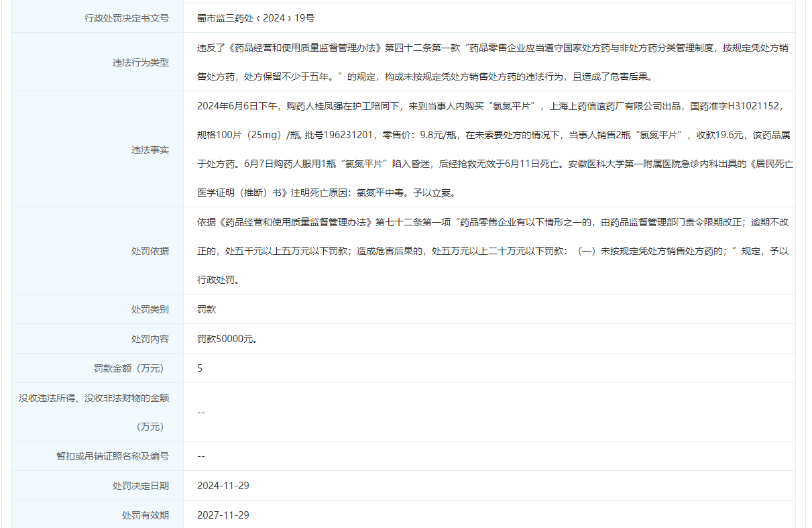
Task: Click the 处罚有效期 label cell
Action: [x=98, y=515]
